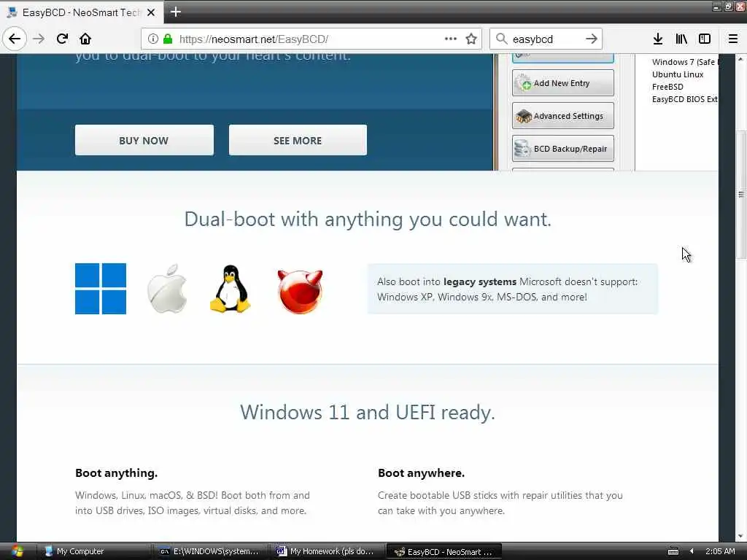Select EasyBCD - NeoSmart taskbar button
Image resolution: width=747 pixels, height=560 pixels.
tap(444, 552)
